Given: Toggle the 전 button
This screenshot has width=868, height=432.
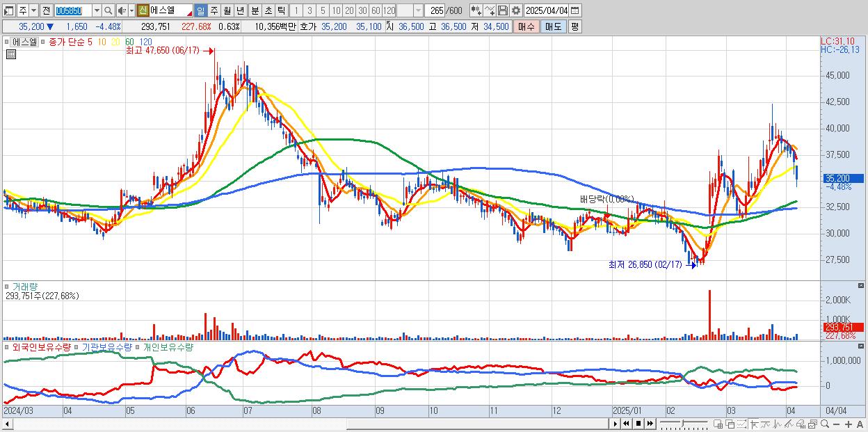Looking at the screenshot, I should click(46, 10).
